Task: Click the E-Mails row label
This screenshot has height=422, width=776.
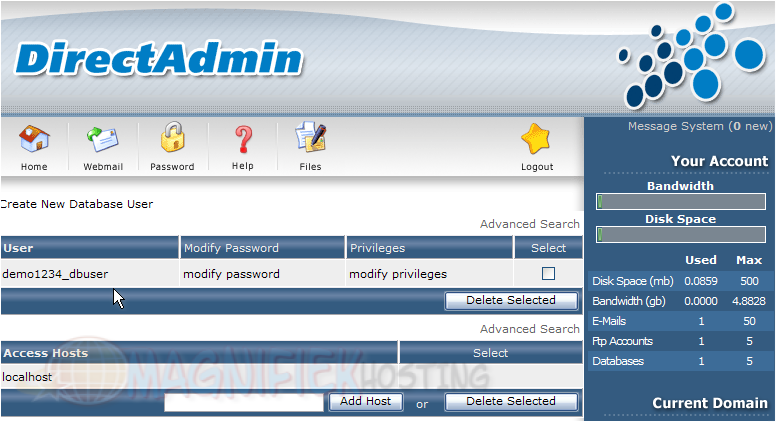Action: pos(609,321)
